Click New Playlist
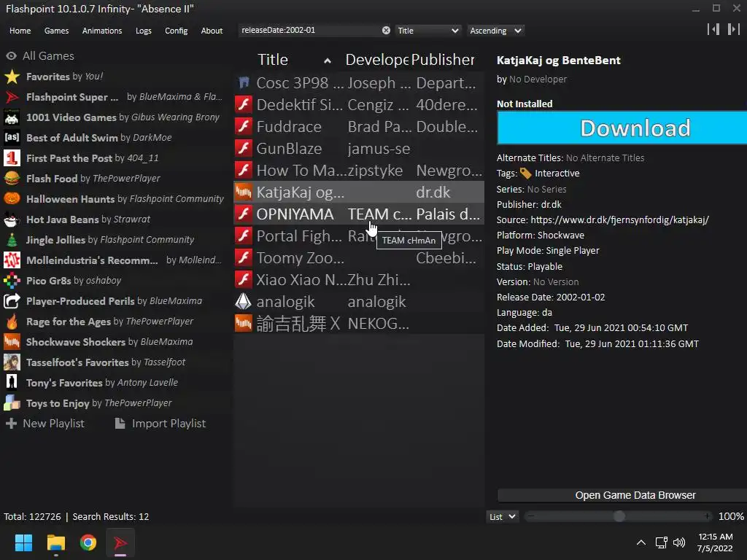This screenshot has width=747, height=560. tap(44, 424)
